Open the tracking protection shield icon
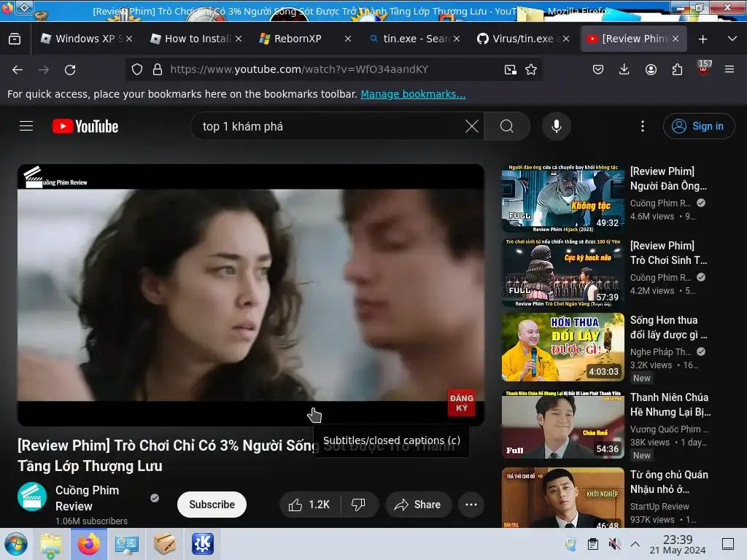The image size is (747, 560). coord(137,69)
